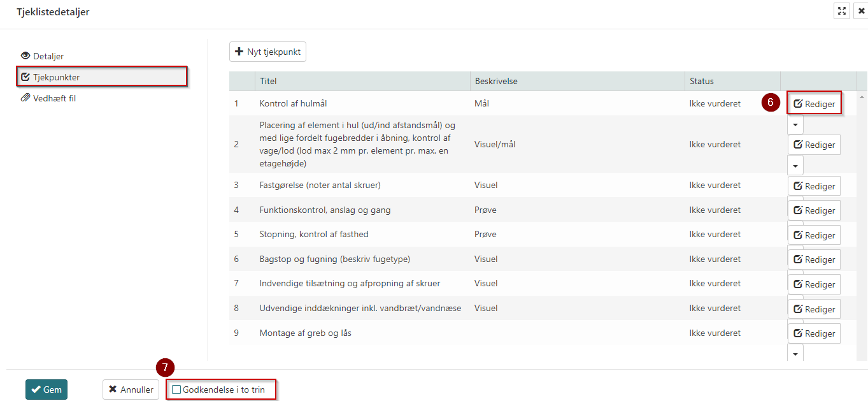The height and width of the screenshot is (401, 868).
Task: Click the Status column header
Action: (x=701, y=81)
